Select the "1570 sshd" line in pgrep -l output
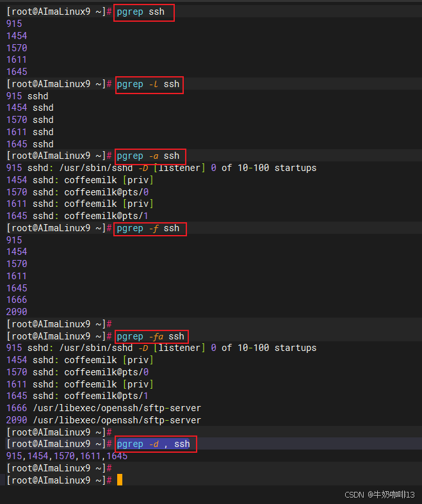Screen dimensions: 422x504 coord(30,120)
